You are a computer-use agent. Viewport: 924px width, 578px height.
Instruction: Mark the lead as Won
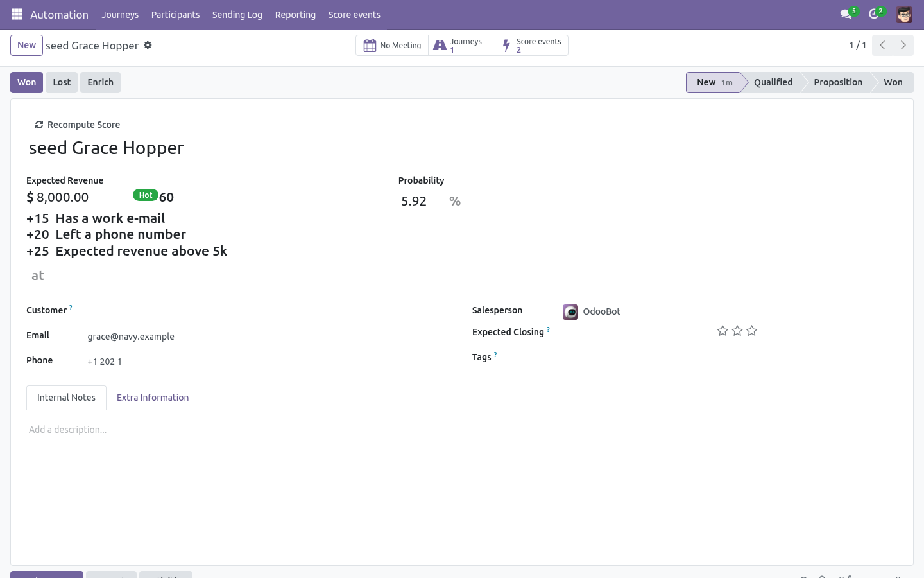(x=26, y=82)
